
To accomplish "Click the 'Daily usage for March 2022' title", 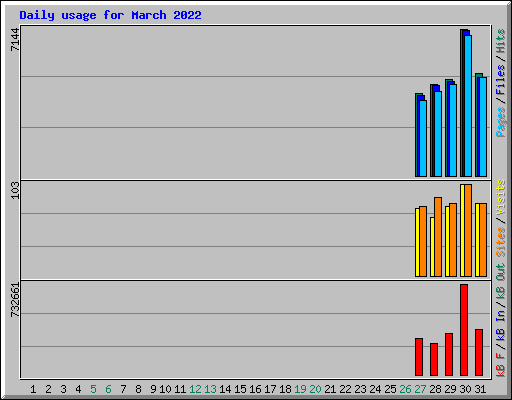I will tap(110, 15).
